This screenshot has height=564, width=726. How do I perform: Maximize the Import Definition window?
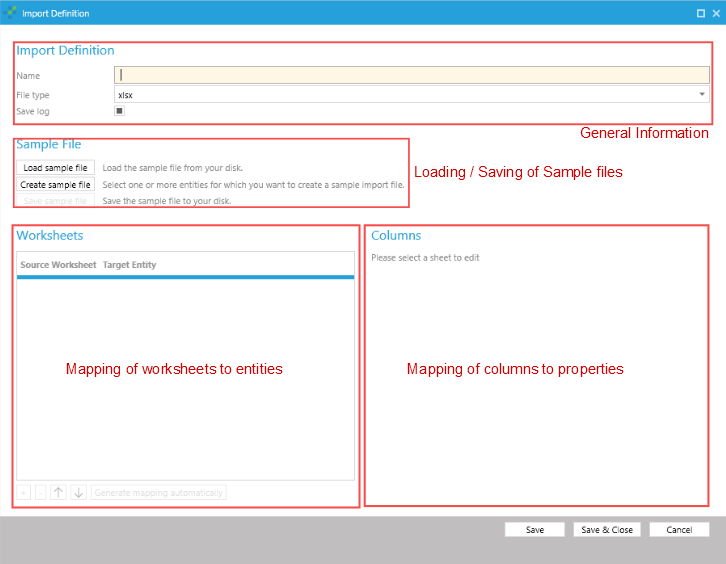[700, 13]
